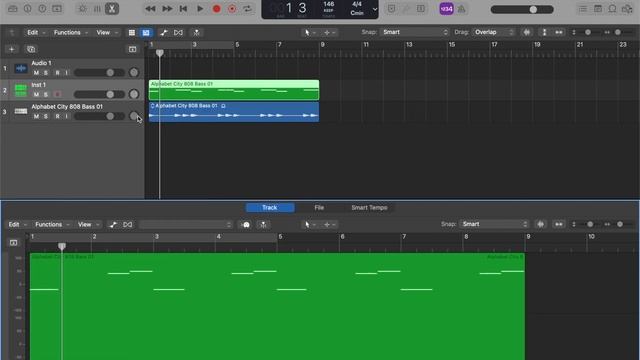Viewport: 640px width, 360px height.
Task: Open the List Editors icon
Action: tap(583, 9)
